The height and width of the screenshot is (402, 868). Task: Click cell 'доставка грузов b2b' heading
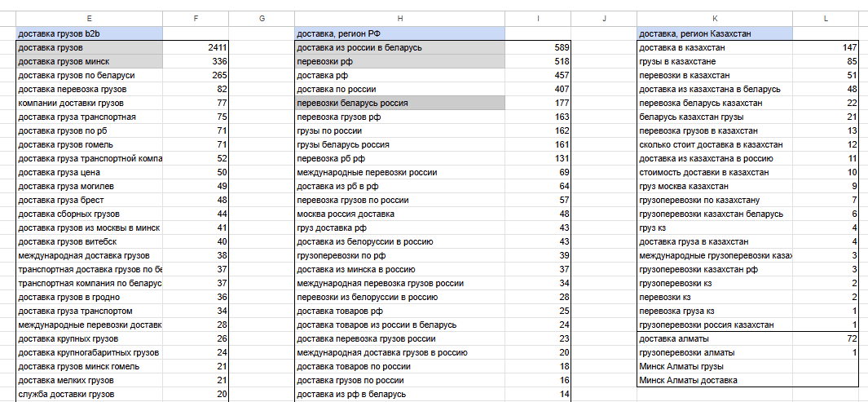point(90,33)
